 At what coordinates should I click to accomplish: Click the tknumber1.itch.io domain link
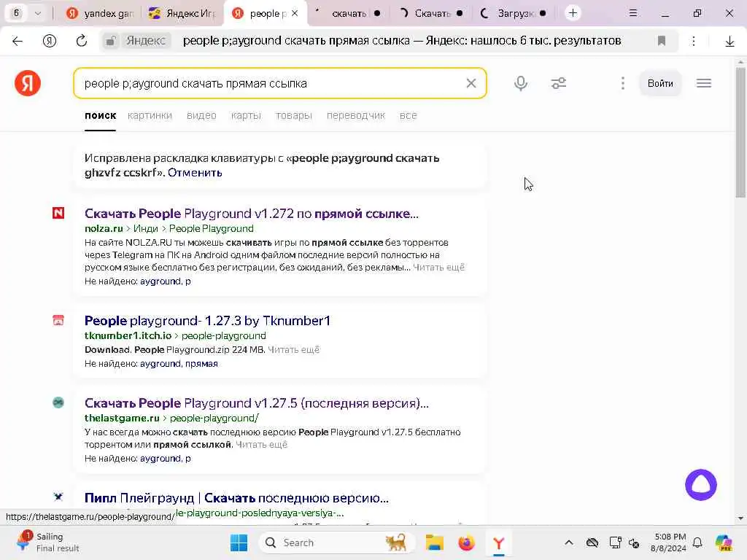[x=128, y=335]
